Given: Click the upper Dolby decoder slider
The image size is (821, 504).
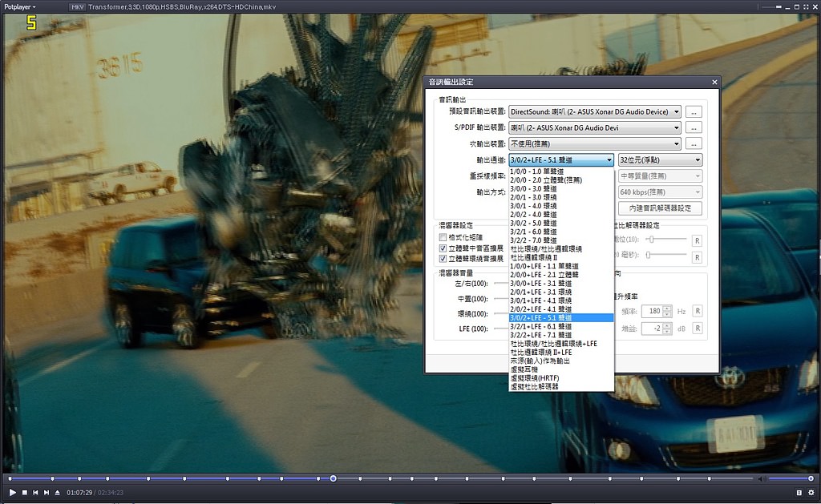Looking at the screenshot, I should 665,240.
